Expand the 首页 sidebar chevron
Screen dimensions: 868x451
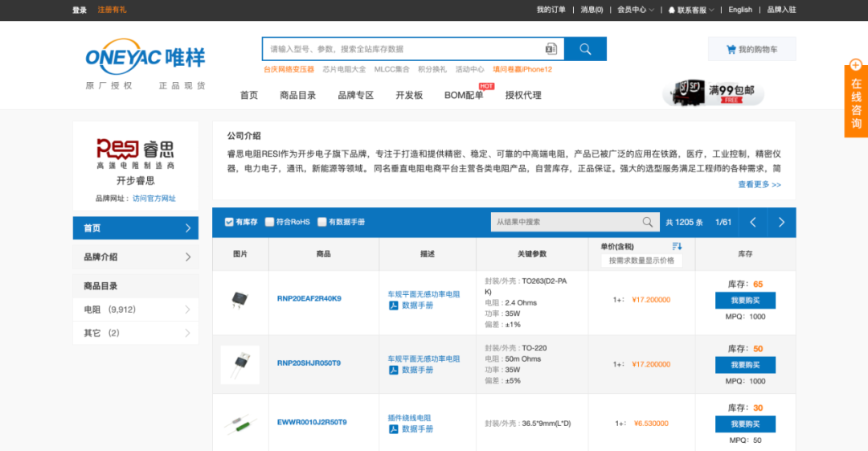187,228
